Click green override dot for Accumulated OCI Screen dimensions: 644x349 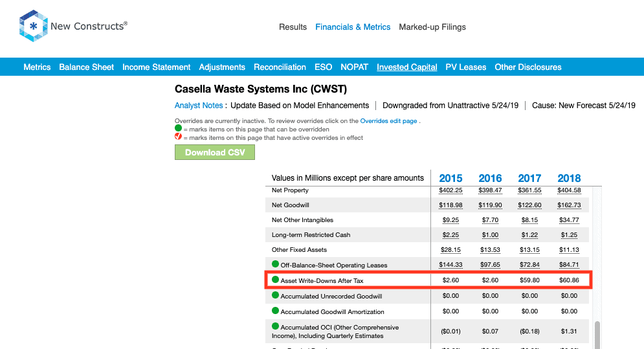pyautogui.click(x=275, y=326)
